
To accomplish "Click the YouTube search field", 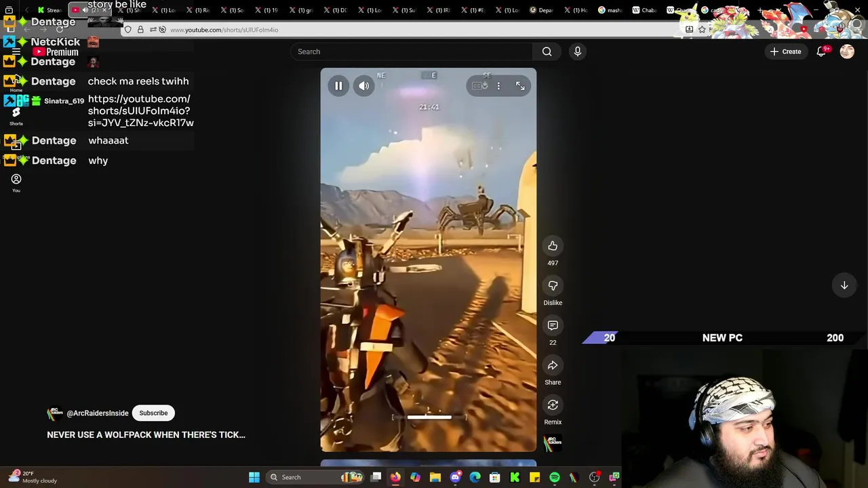I will (x=412, y=52).
